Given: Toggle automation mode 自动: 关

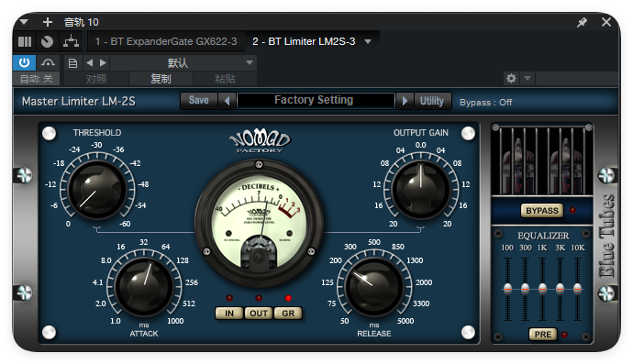Looking at the screenshot, I should (x=37, y=79).
